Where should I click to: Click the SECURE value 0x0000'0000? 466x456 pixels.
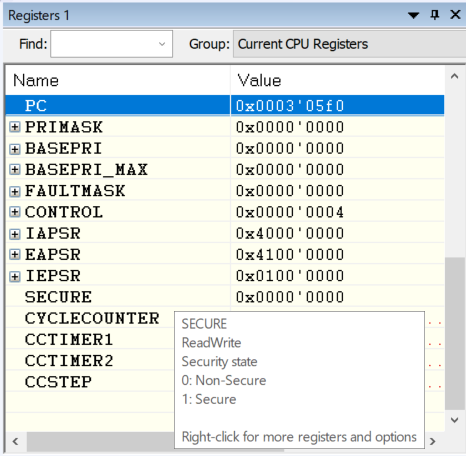point(290,297)
